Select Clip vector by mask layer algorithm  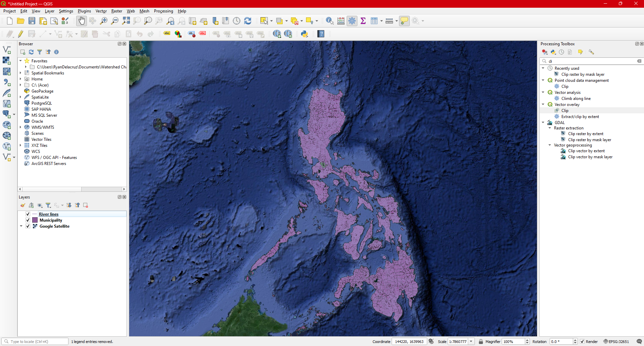(590, 157)
